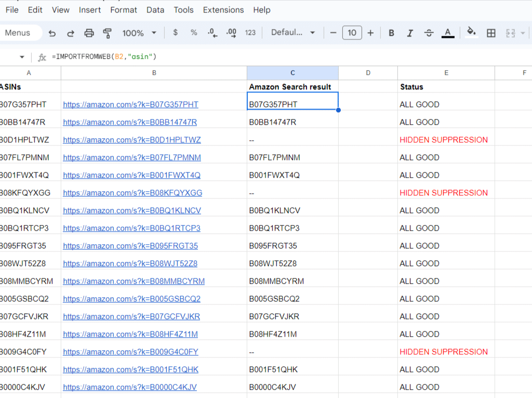Toggle strikethrough formatting
The height and width of the screenshot is (398, 532).
429,33
